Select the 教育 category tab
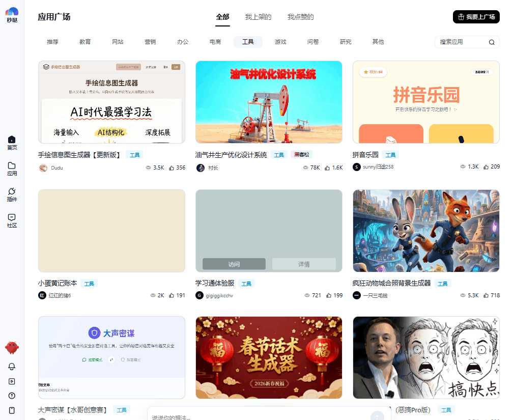The height and width of the screenshot is (420, 514). pos(85,42)
